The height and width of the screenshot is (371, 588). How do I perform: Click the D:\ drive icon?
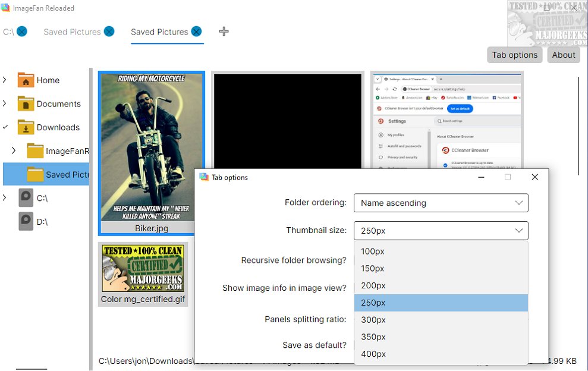tap(26, 221)
